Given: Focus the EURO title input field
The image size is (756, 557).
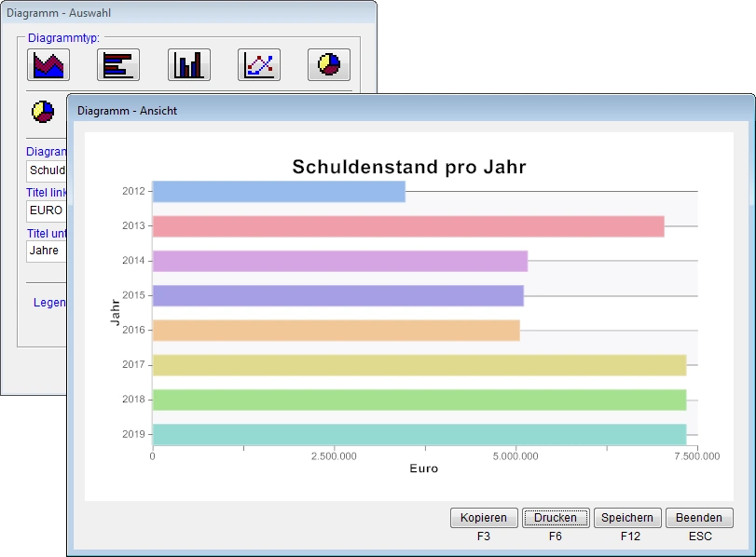Looking at the screenshot, I should click(x=47, y=211).
